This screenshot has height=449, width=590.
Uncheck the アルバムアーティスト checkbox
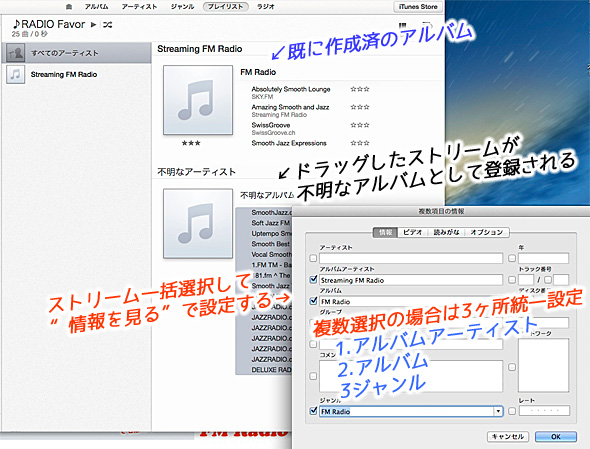(x=313, y=280)
